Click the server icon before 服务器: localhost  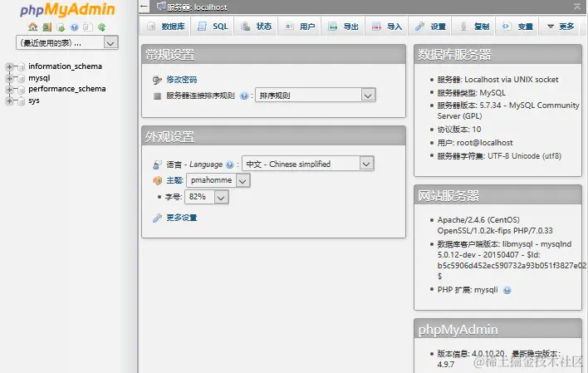pyautogui.click(x=161, y=6)
